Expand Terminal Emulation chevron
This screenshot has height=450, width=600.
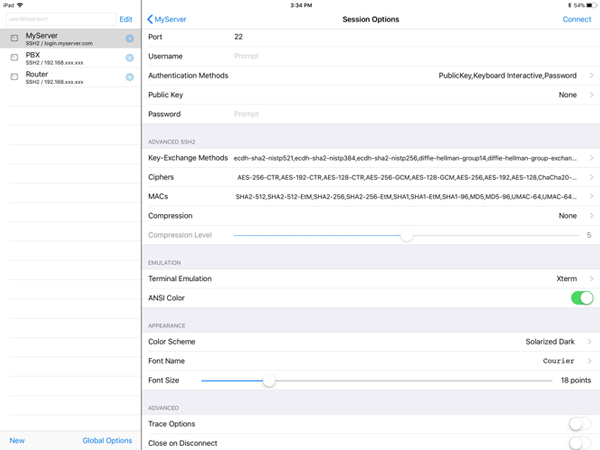(592, 279)
